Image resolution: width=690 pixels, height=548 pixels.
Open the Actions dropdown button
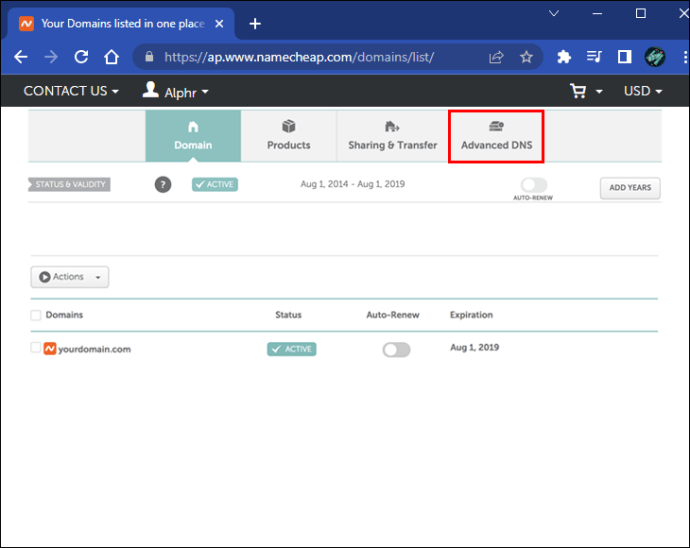point(70,277)
